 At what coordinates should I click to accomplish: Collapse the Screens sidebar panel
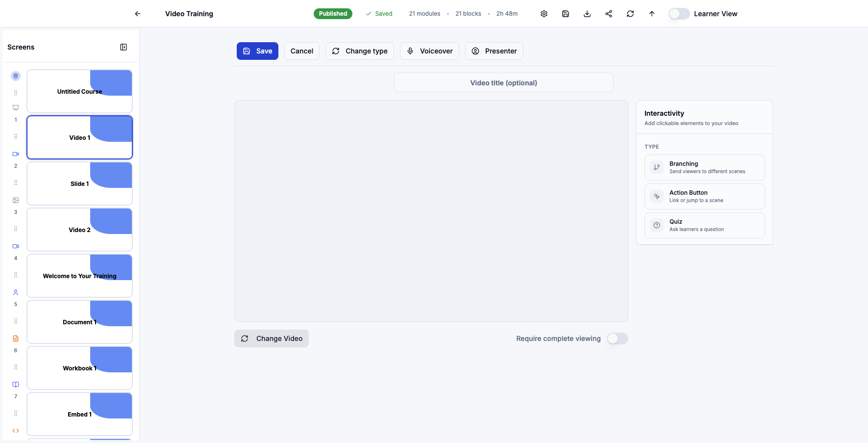[x=123, y=46]
